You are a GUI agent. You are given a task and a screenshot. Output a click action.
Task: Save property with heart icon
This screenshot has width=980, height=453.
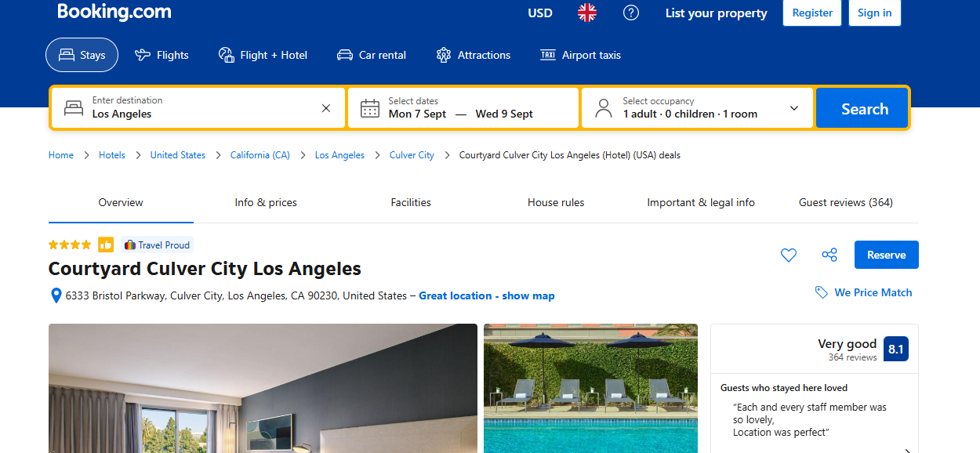[x=789, y=255]
